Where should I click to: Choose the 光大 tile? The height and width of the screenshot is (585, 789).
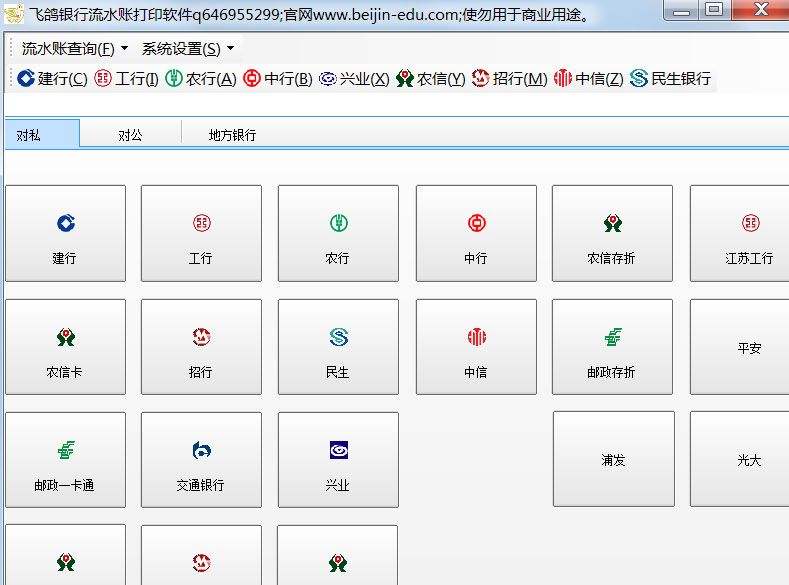click(740, 459)
